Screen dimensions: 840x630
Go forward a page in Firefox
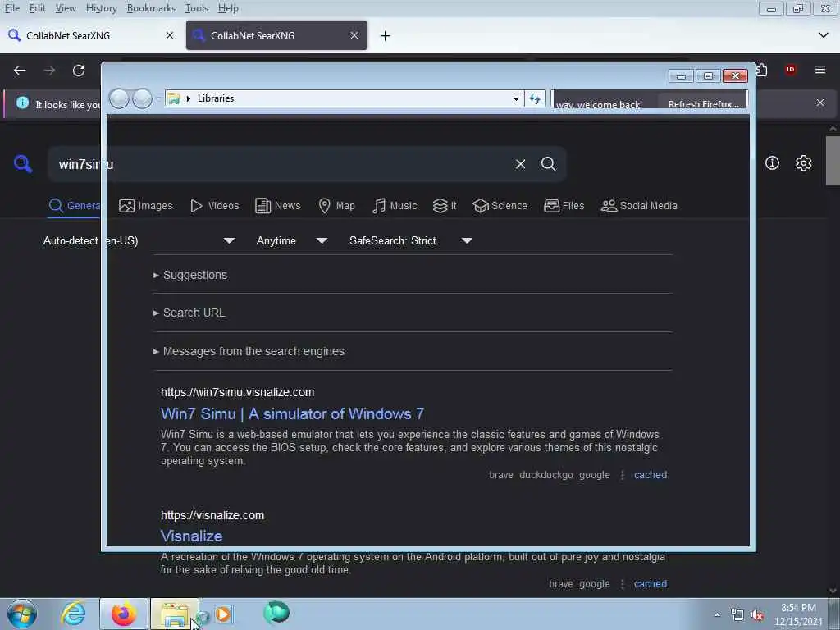tap(49, 71)
